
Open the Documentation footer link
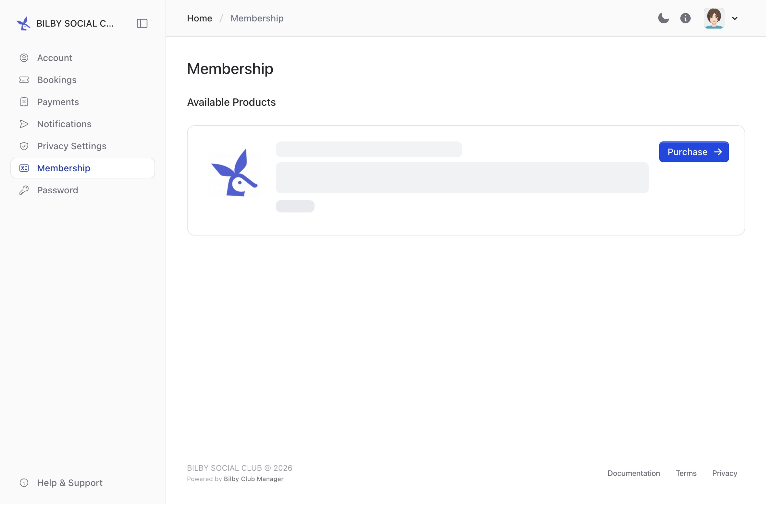click(633, 473)
